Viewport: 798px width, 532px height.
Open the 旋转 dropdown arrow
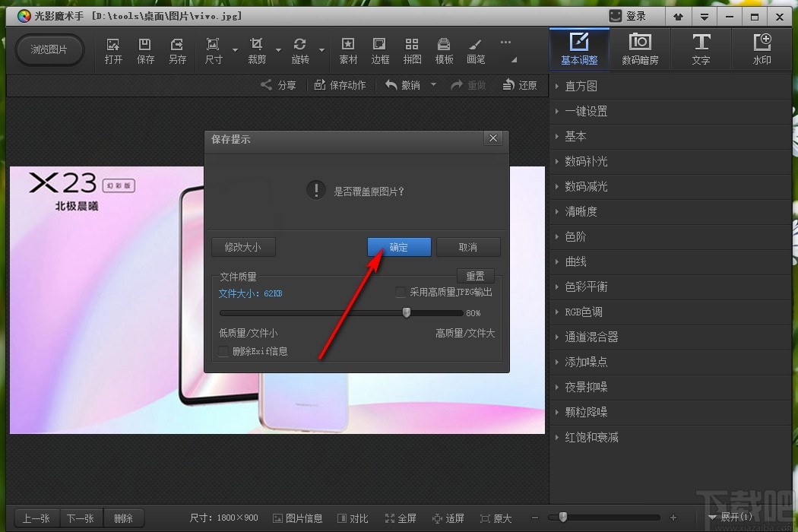pos(321,50)
